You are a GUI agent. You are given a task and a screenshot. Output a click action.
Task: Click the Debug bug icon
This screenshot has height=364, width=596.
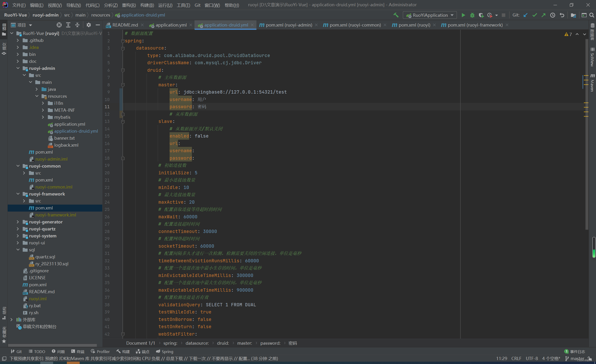pos(472,15)
